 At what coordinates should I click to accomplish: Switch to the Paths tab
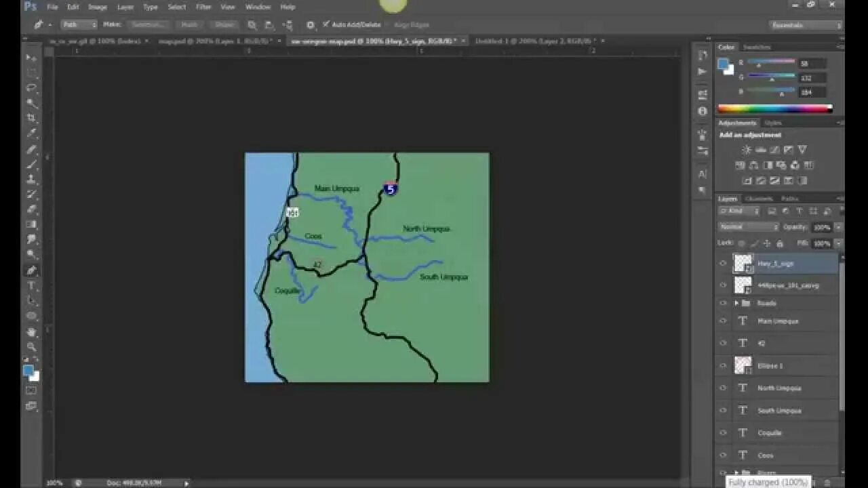point(789,199)
